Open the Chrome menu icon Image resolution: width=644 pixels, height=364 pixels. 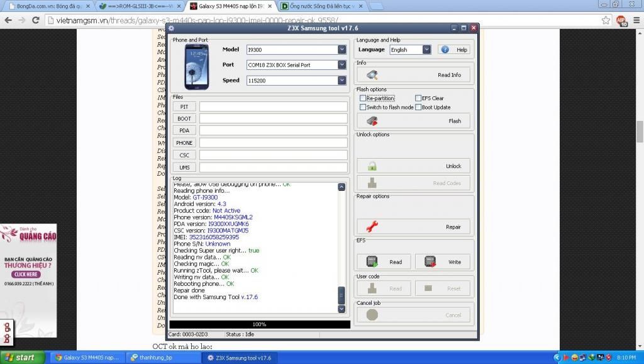click(636, 20)
